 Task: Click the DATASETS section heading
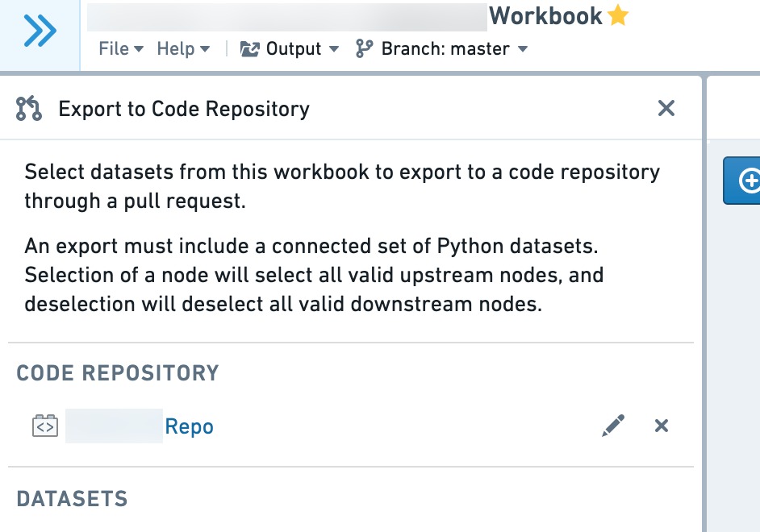(73, 499)
